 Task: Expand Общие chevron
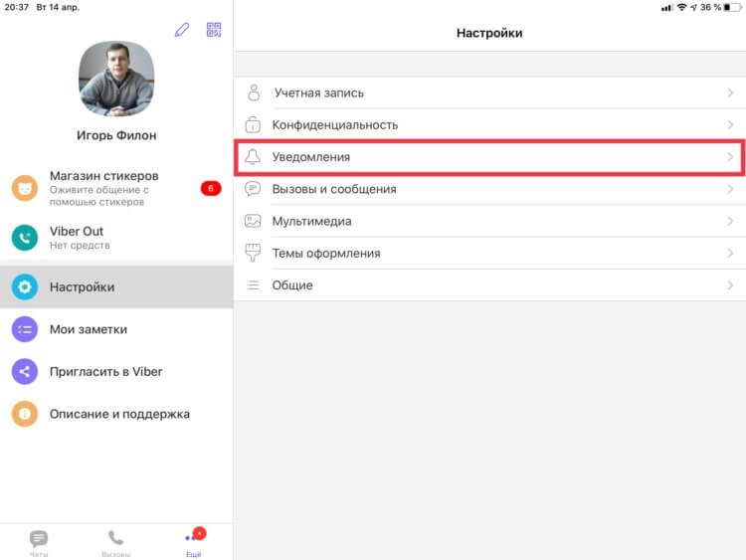pyautogui.click(x=730, y=285)
